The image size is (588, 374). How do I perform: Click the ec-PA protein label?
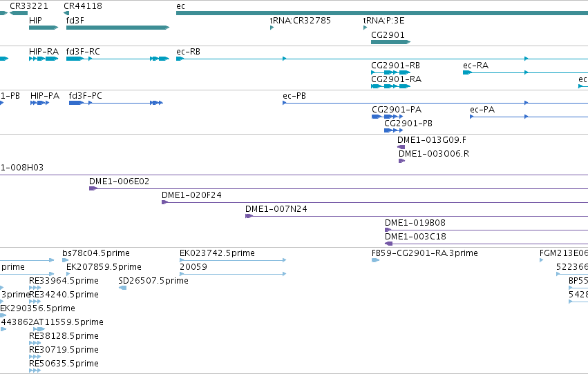click(x=482, y=110)
